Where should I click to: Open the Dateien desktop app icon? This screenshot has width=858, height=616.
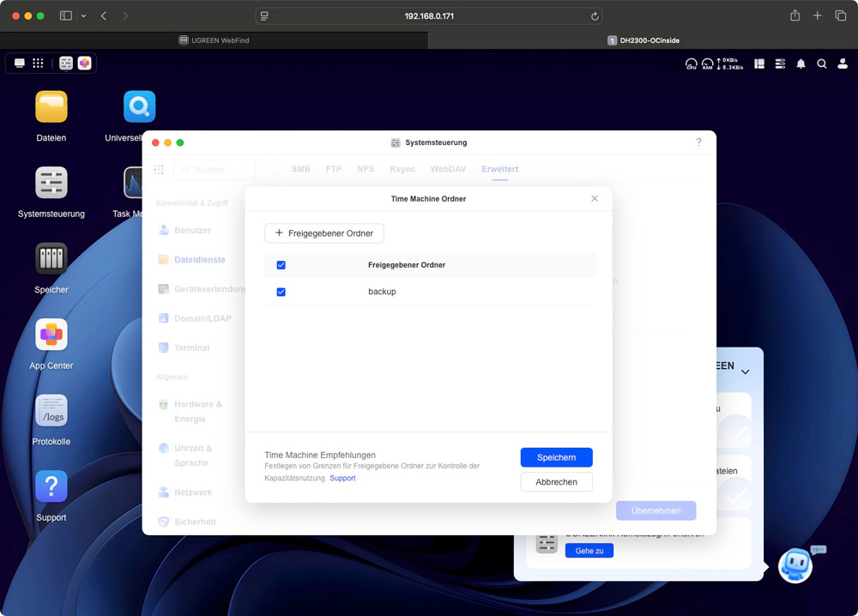tap(51, 107)
